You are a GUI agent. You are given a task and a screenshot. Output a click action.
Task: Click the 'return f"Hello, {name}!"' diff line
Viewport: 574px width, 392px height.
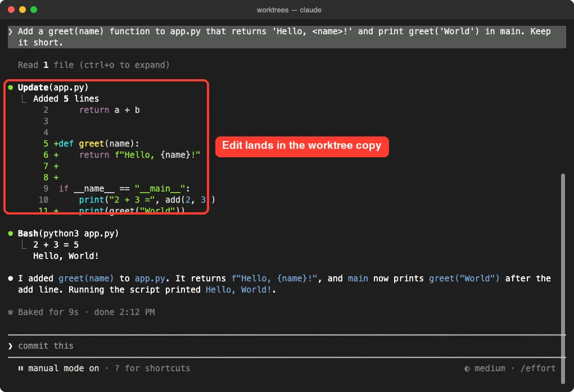pos(140,155)
